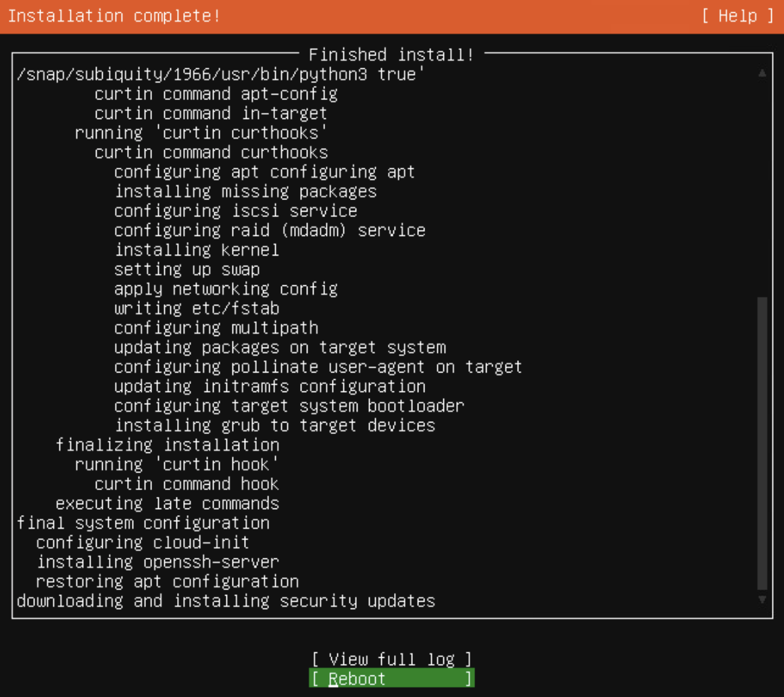This screenshot has width=784, height=697.
Task: Click the 'Finished install!' panel title
Action: point(391,54)
